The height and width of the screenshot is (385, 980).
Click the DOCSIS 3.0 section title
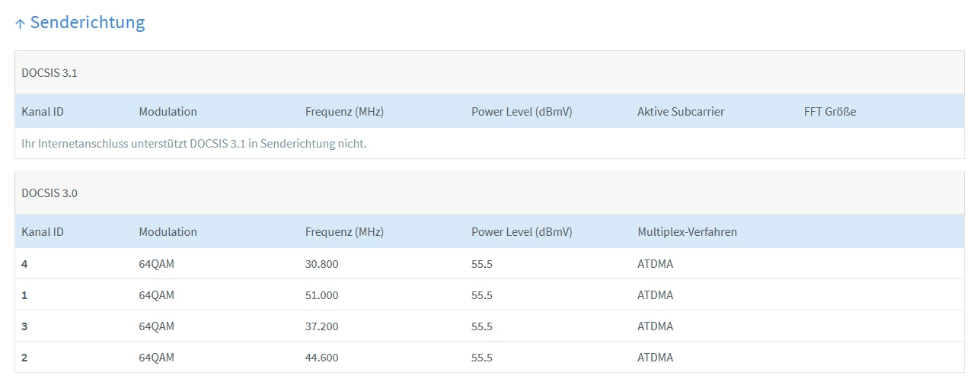[x=49, y=193]
